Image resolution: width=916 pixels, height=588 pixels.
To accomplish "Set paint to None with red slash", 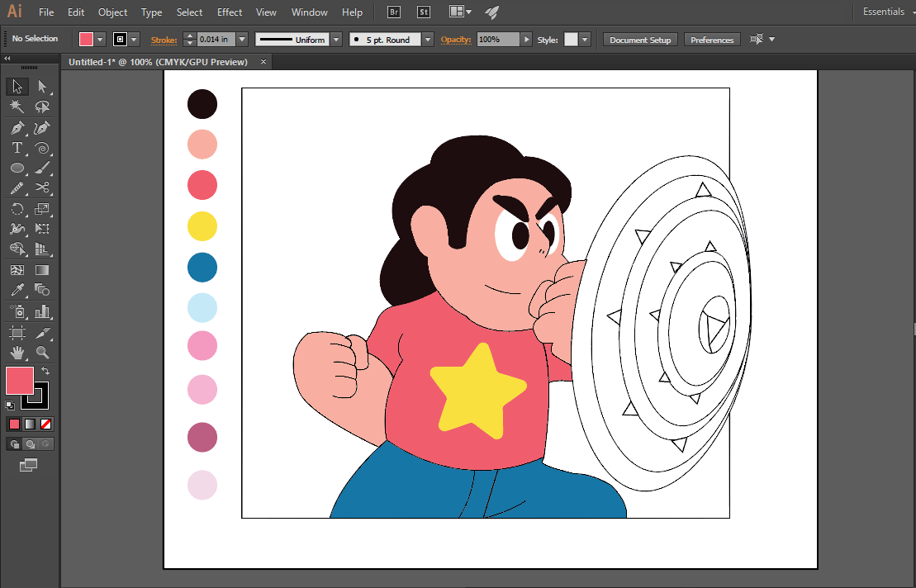I will coord(46,424).
